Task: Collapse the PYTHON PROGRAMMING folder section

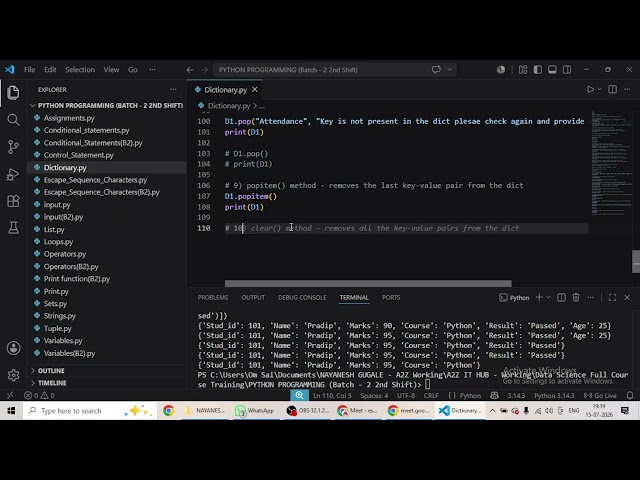Action: (107, 105)
